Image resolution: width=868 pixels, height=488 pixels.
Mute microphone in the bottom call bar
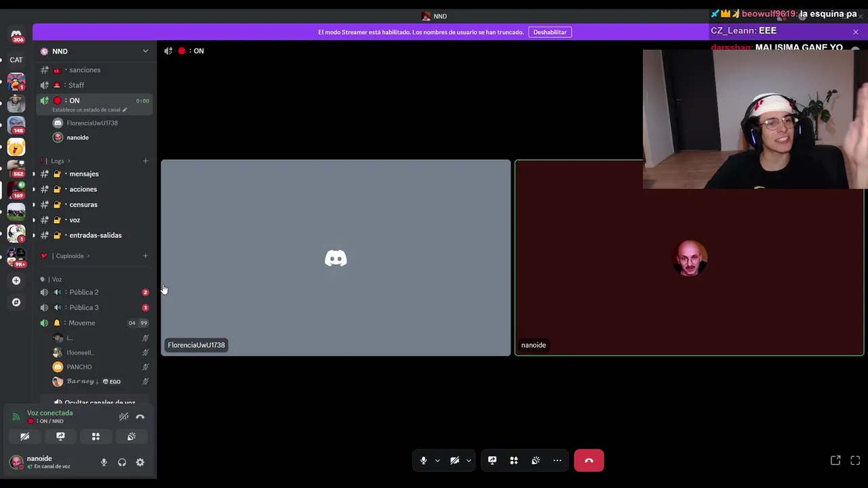click(423, 460)
